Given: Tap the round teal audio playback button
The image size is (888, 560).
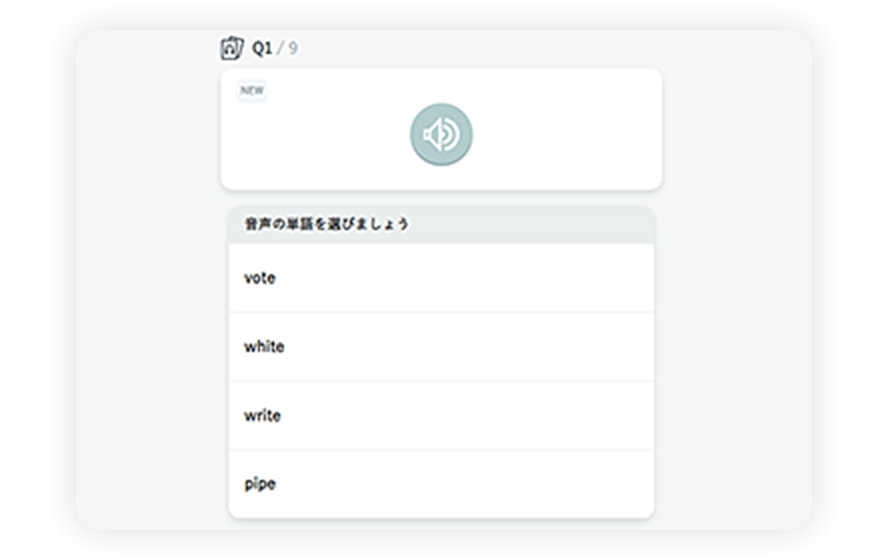Looking at the screenshot, I should 441,135.
